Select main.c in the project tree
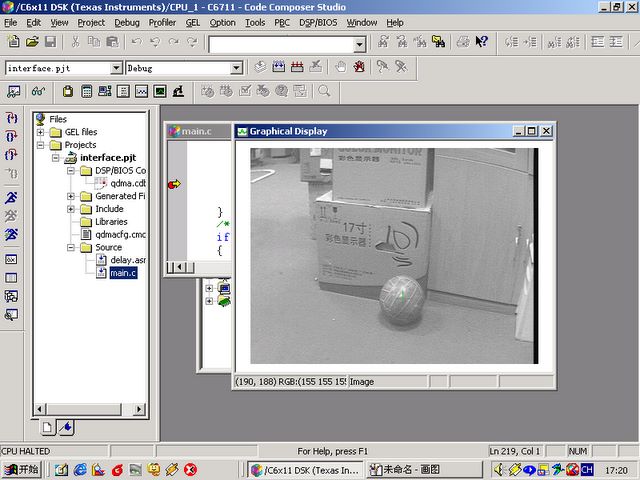Screen dimensions: 640x480 point(123,273)
